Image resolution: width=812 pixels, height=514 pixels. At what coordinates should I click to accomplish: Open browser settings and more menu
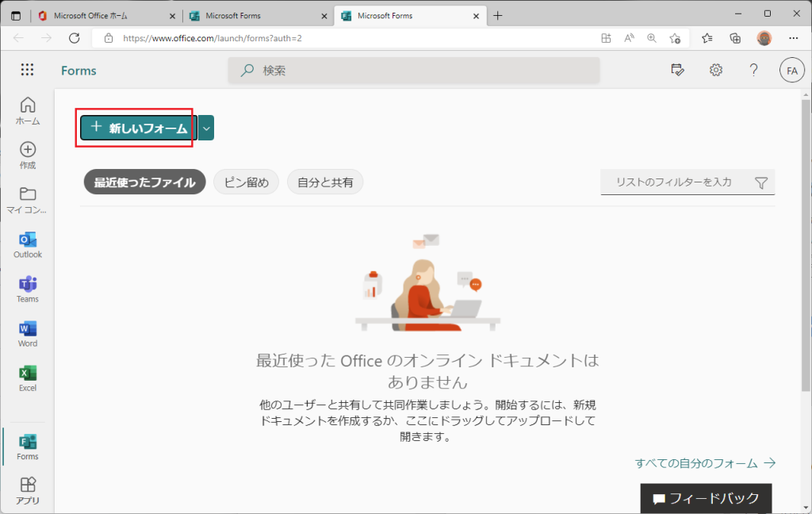[793, 38]
